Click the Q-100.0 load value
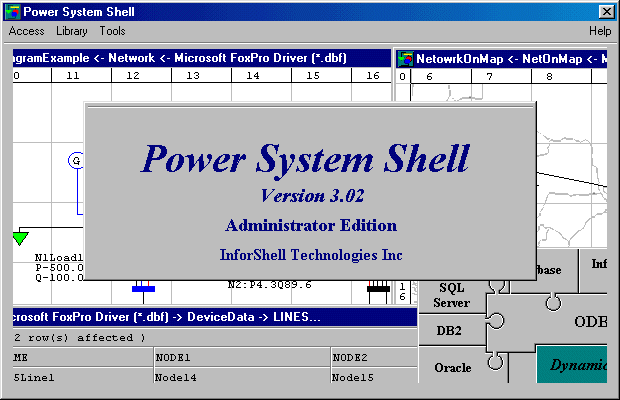 click(x=59, y=277)
